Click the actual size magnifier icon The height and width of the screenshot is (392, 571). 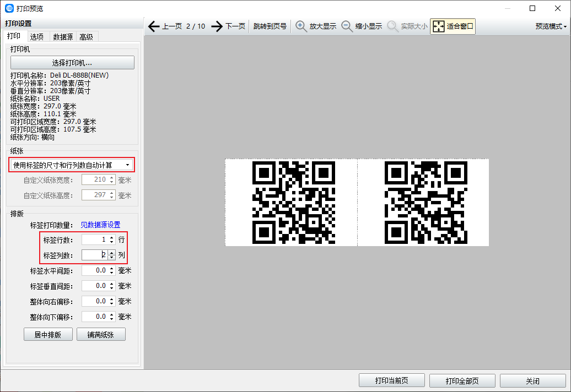click(x=392, y=26)
